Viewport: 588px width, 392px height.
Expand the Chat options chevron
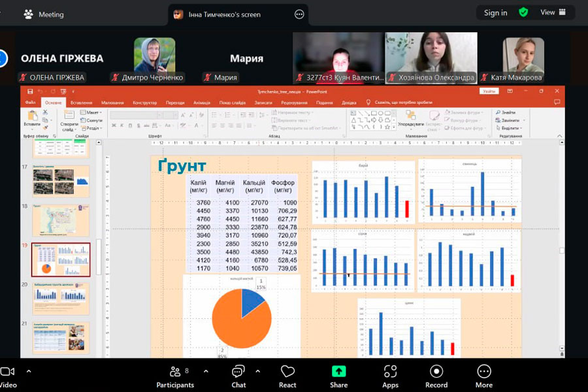257,371
